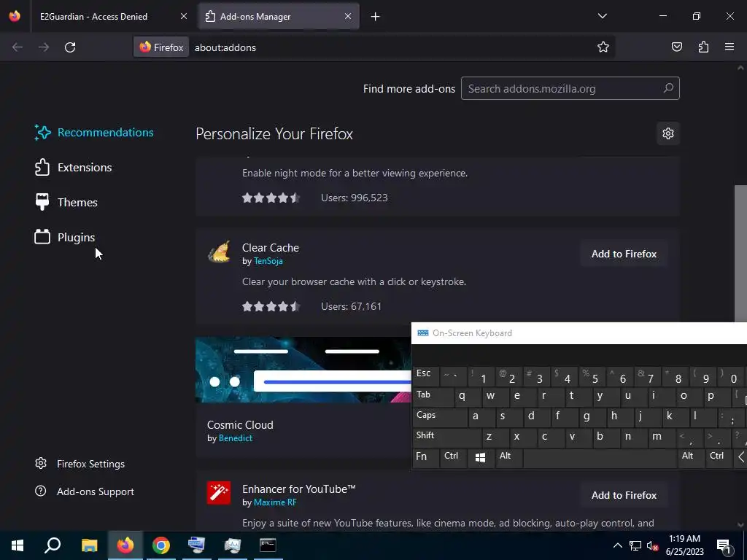
Task: Focus Search addons.mozilla.org field
Action: 570,88
